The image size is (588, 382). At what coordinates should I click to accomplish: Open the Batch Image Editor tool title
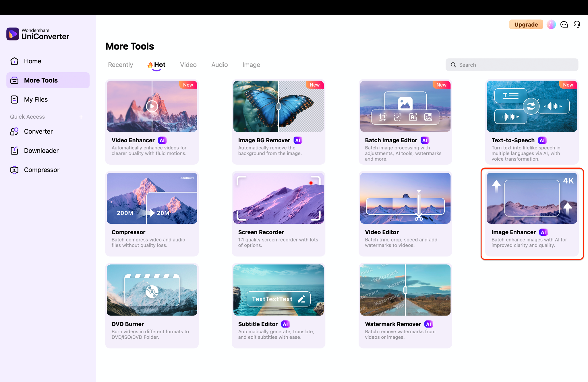tap(391, 140)
